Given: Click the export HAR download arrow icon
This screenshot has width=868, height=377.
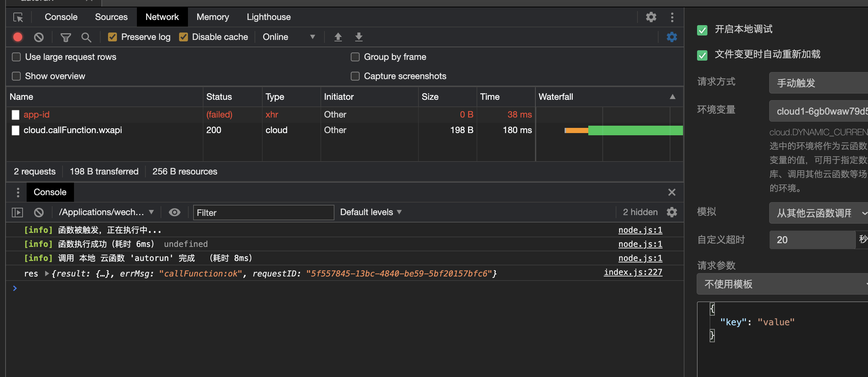Looking at the screenshot, I should (359, 37).
